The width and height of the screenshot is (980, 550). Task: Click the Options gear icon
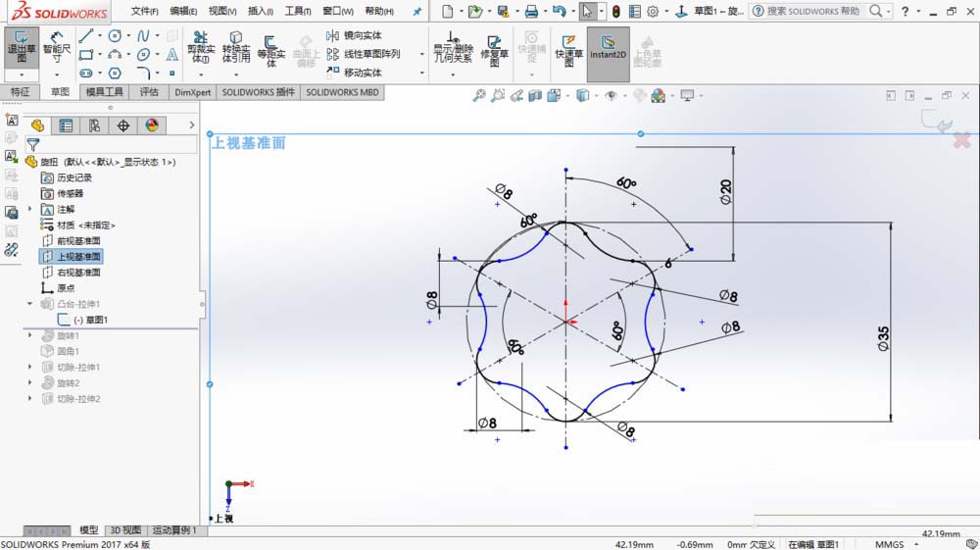pyautogui.click(x=653, y=11)
